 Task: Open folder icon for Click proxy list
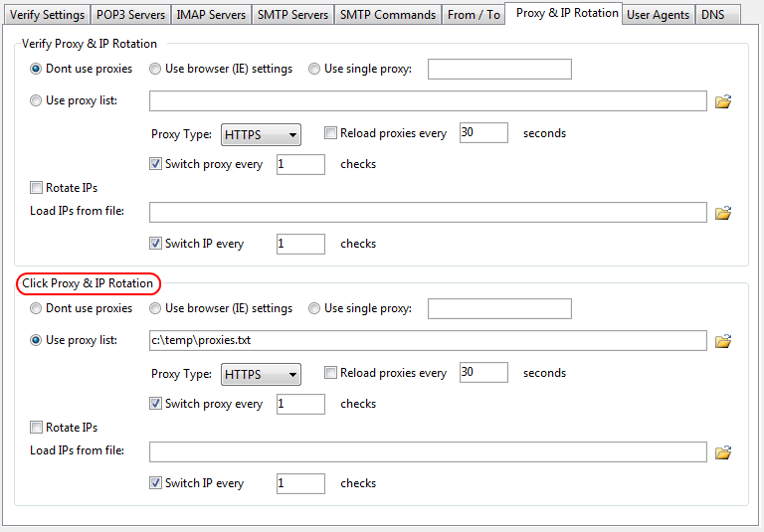(x=723, y=341)
